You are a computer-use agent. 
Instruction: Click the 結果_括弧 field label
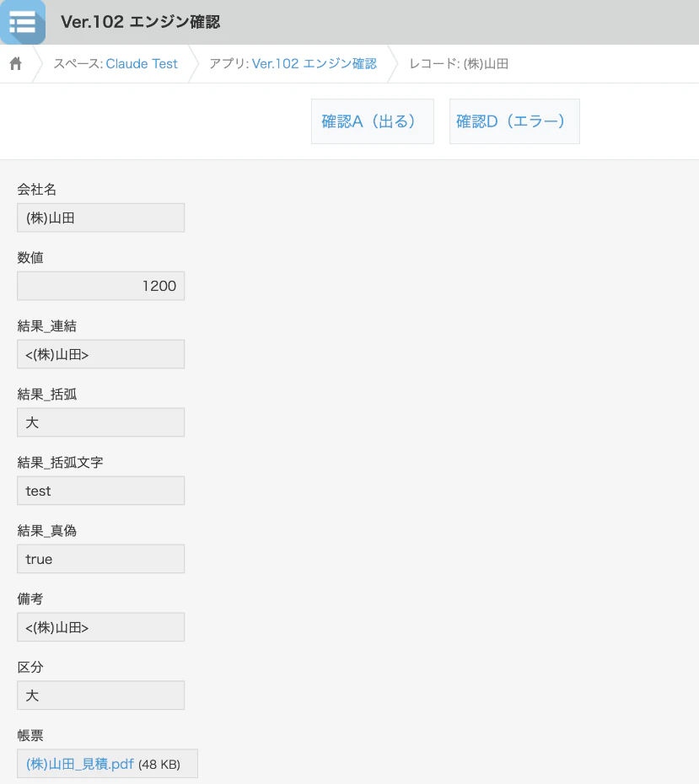46,395
